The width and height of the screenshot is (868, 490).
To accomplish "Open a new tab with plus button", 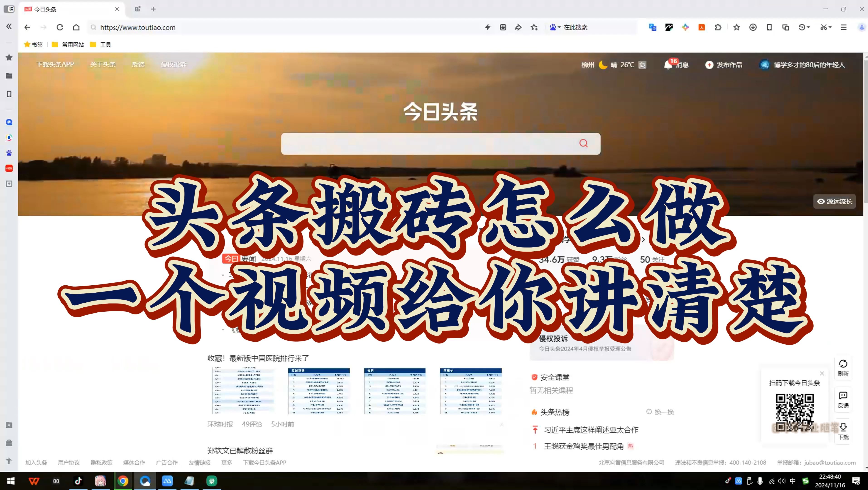I will click(x=153, y=9).
